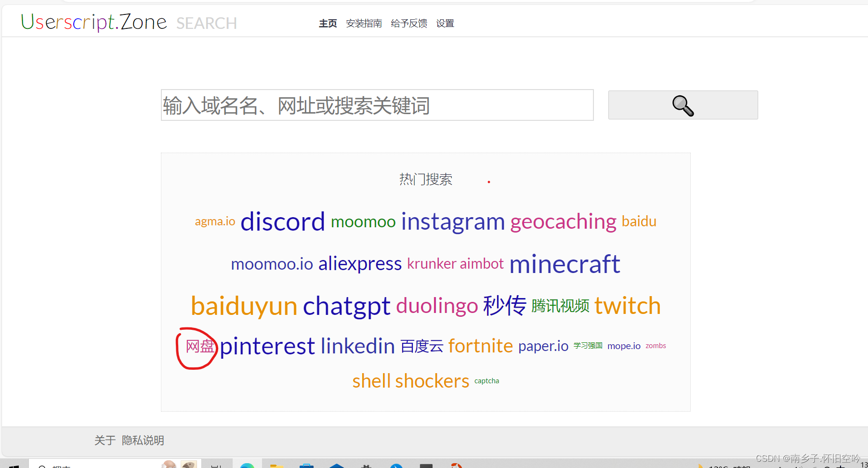Viewport: 868px width, 468px height.
Task: Open the moomoo tag
Action: click(x=363, y=222)
